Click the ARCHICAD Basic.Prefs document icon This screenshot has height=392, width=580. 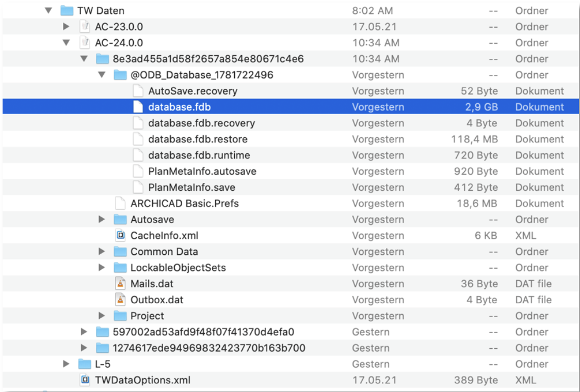pos(120,203)
